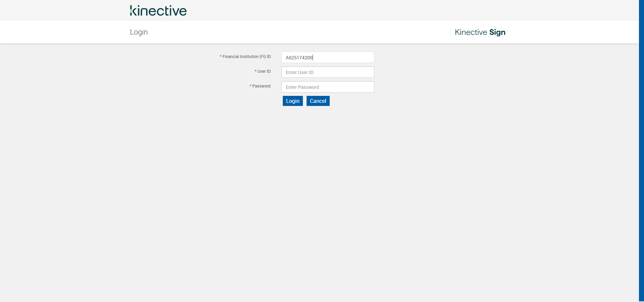644x302 pixels.
Task: Click the blue Login button
Action: pyautogui.click(x=293, y=101)
